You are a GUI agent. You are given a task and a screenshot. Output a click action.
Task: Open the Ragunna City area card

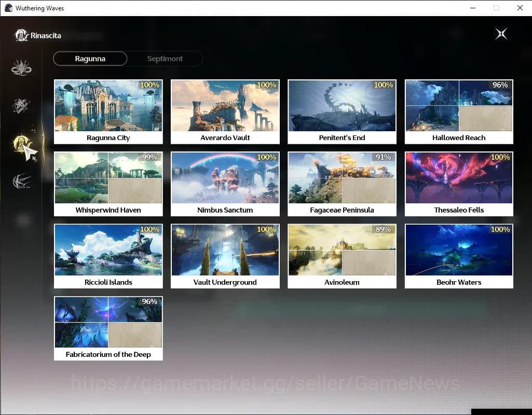(x=108, y=112)
